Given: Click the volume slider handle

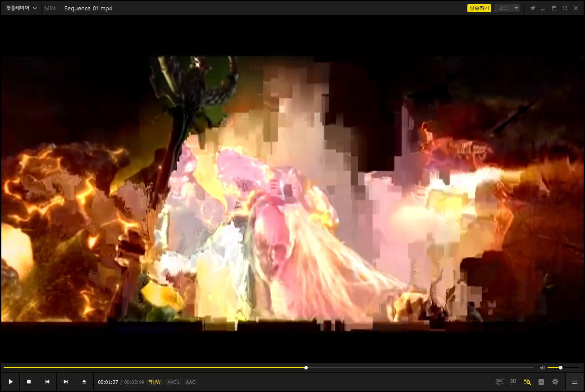Looking at the screenshot, I should pos(561,368).
